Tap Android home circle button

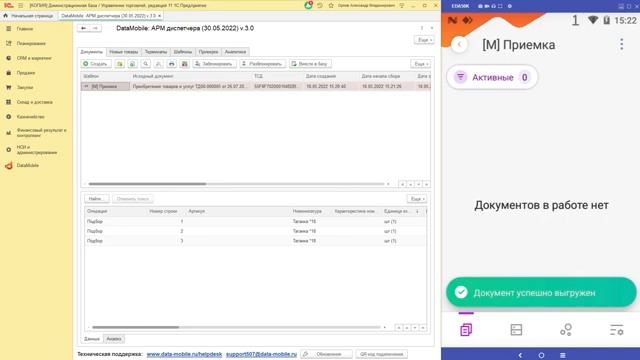541,355
